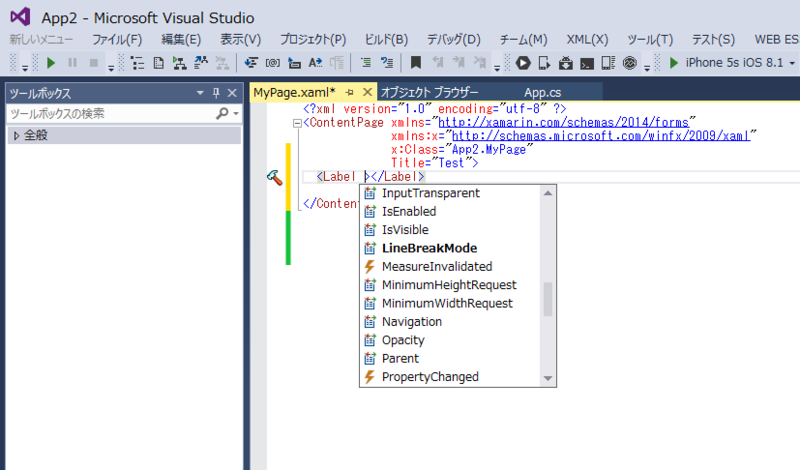Image resolution: width=800 pixels, height=470 pixels.
Task: Click the toolbox search field
Action: pyautogui.click(x=111, y=113)
